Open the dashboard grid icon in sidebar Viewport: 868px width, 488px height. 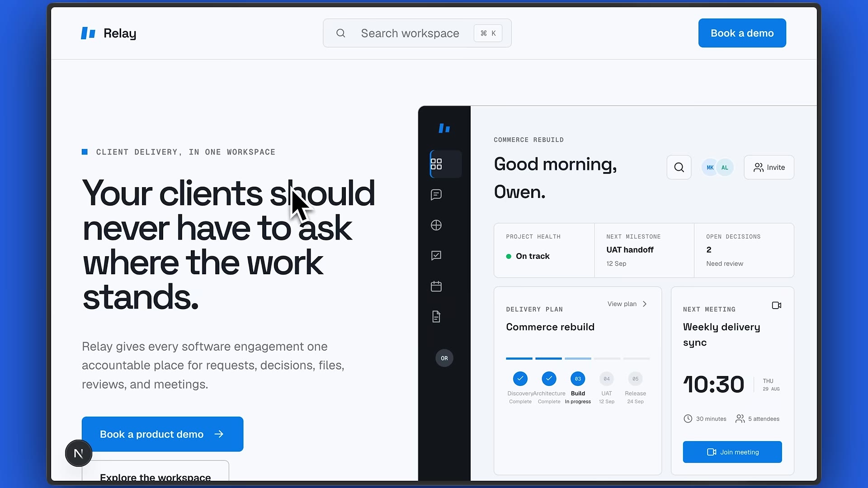pyautogui.click(x=436, y=164)
